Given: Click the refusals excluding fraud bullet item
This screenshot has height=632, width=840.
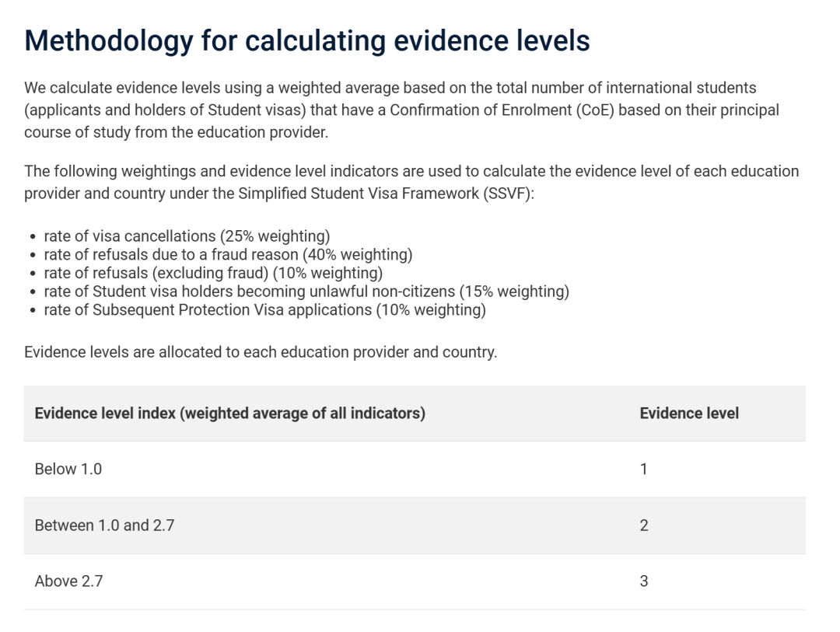Looking at the screenshot, I should pos(213,273).
